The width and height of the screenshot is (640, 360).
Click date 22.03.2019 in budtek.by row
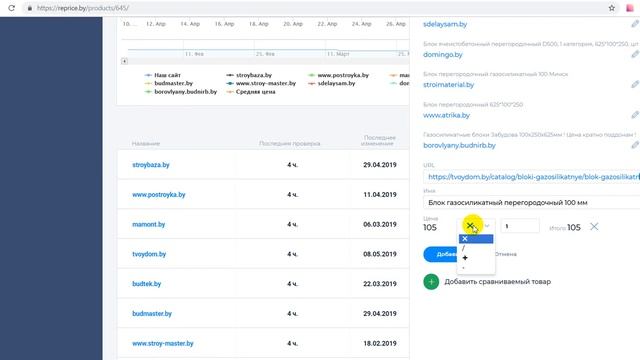[x=380, y=284]
